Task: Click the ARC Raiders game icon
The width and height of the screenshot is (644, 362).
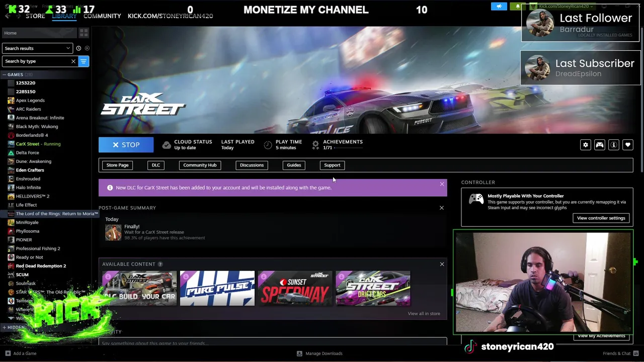Action: click(x=11, y=109)
